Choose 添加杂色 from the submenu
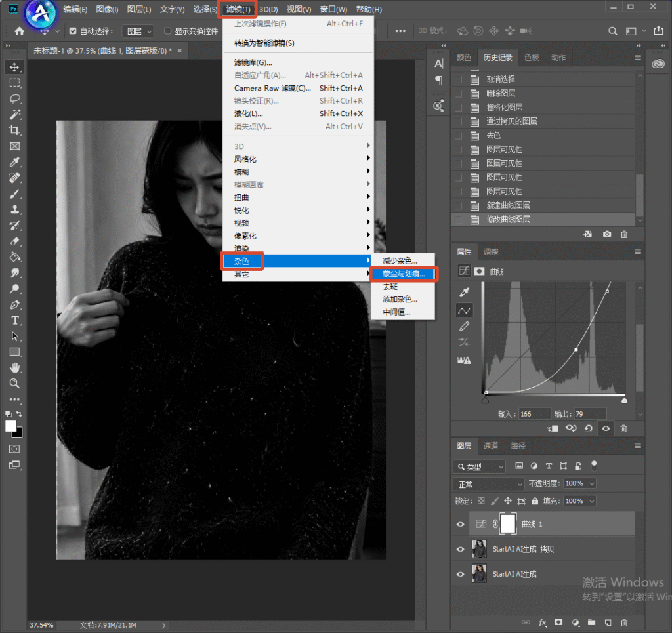The height and width of the screenshot is (633, 672). pyautogui.click(x=404, y=299)
